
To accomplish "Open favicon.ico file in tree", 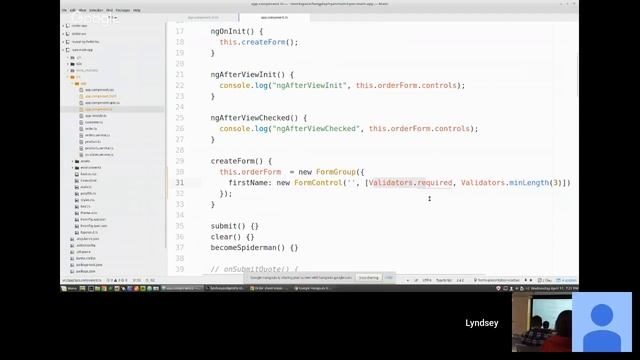I will 88,174.
